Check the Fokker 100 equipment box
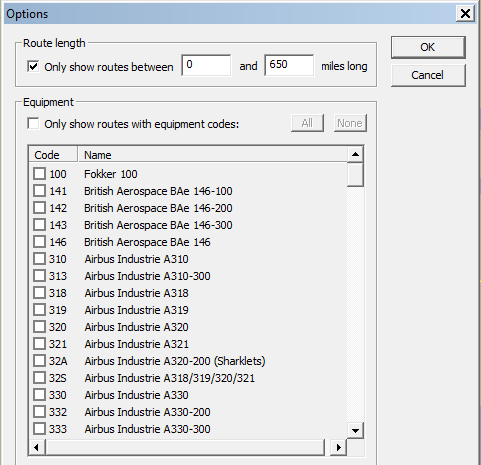Viewport: 481px width, 465px height. pos(39,174)
